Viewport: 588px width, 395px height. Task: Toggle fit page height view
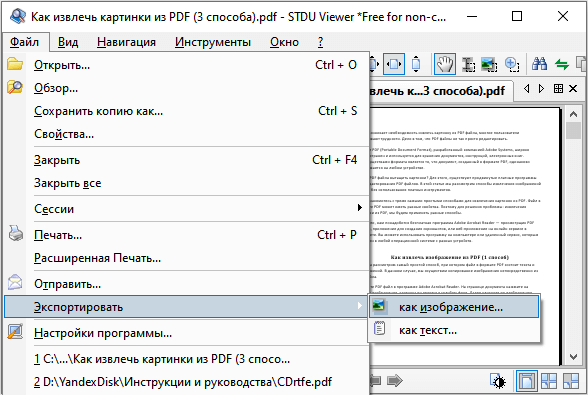[416, 65]
